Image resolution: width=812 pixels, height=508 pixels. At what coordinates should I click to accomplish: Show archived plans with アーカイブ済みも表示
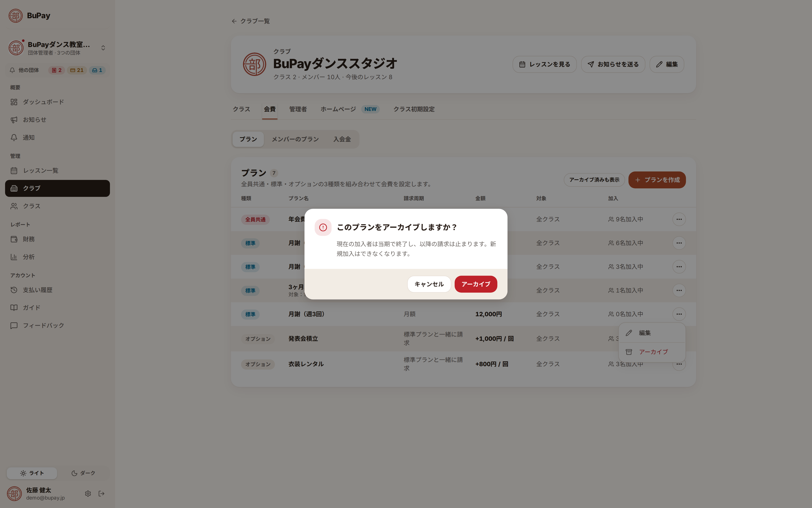coord(594,180)
